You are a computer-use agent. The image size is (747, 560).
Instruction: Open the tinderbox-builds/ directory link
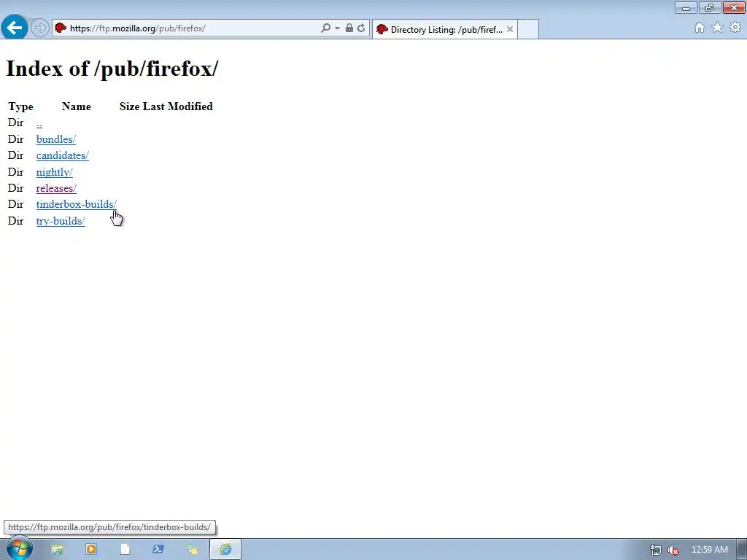point(76,205)
